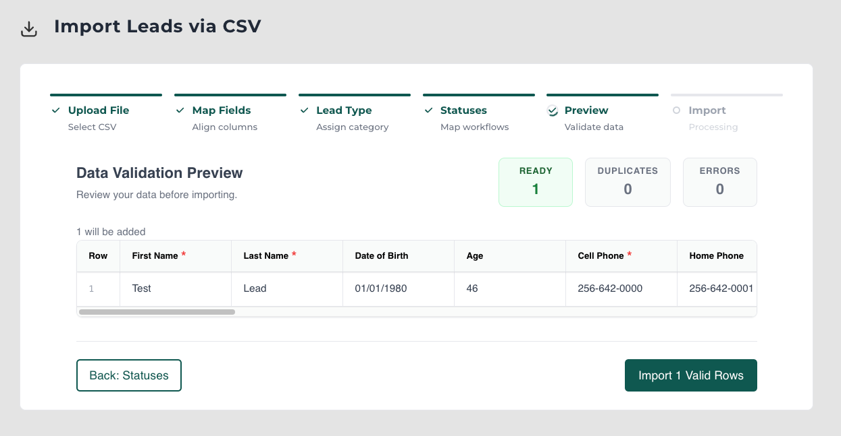This screenshot has width=841, height=436.
Task: Click Import 1 Valid Rows button
Action: [x=691, y=375]
